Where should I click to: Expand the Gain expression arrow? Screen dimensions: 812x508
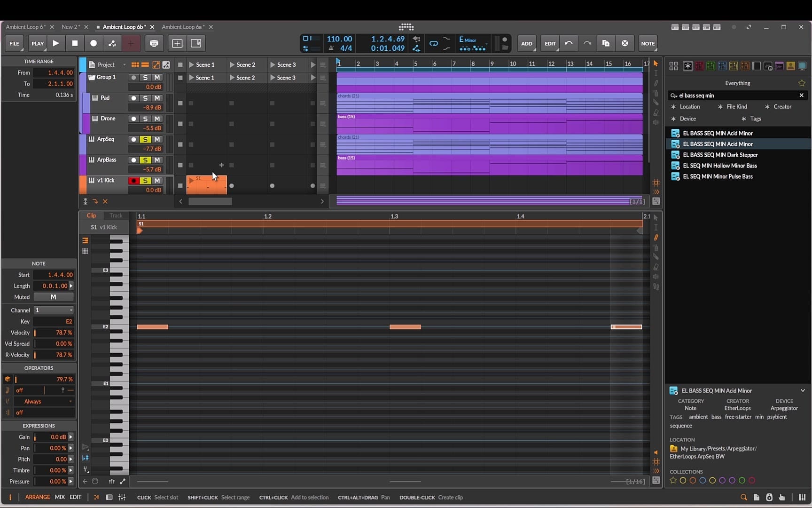click(x=71, y=437)
